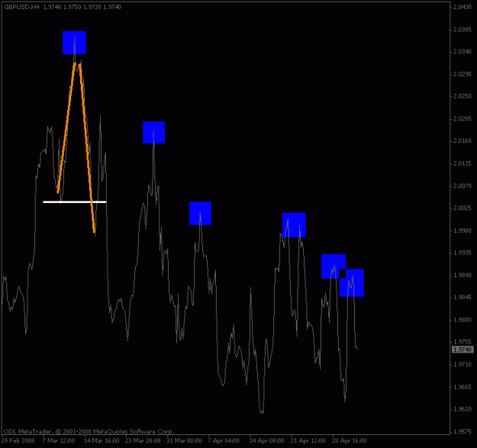The height and width of the screenshot is (448, 477).
Task: Click the 2.0205 price axis label
Action: pos(462,119)
